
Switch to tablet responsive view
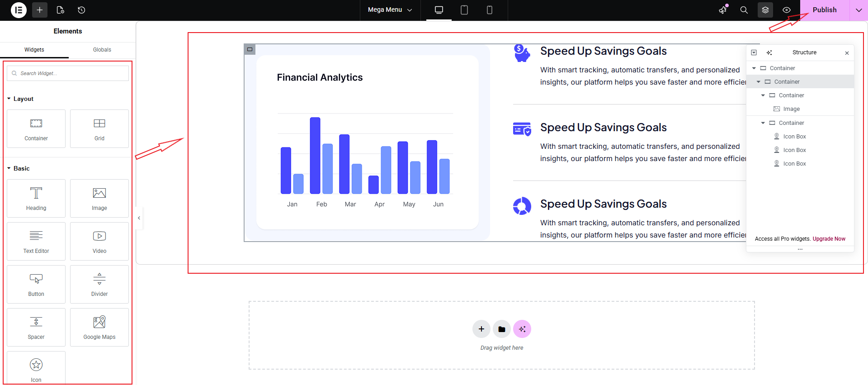pos(464,10)
